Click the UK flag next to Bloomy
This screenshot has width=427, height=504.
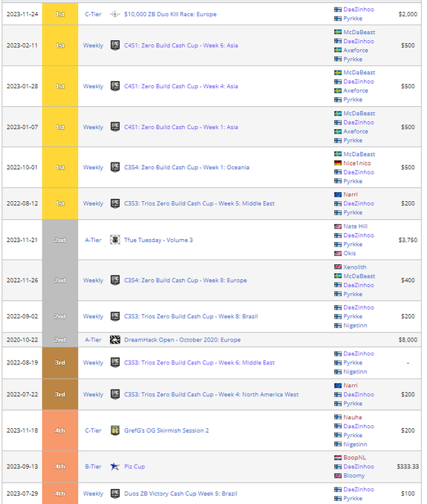(338, 475)
